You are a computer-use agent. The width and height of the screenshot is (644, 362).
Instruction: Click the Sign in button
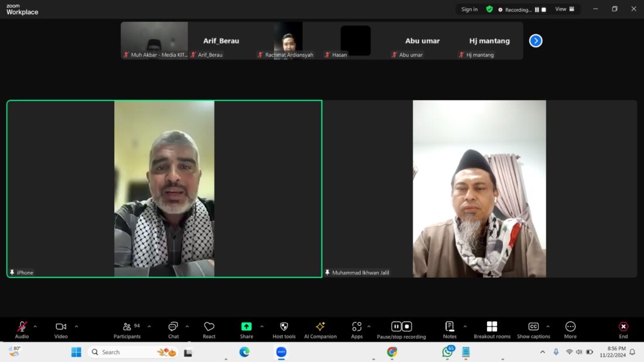click(x=469, y=9)
